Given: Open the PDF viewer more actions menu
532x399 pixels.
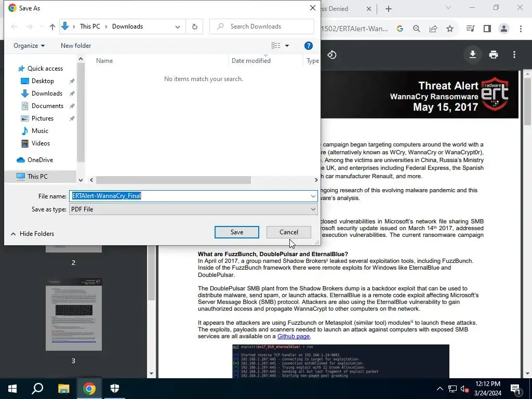Looking at the screenshot, I should coord(514,55).
